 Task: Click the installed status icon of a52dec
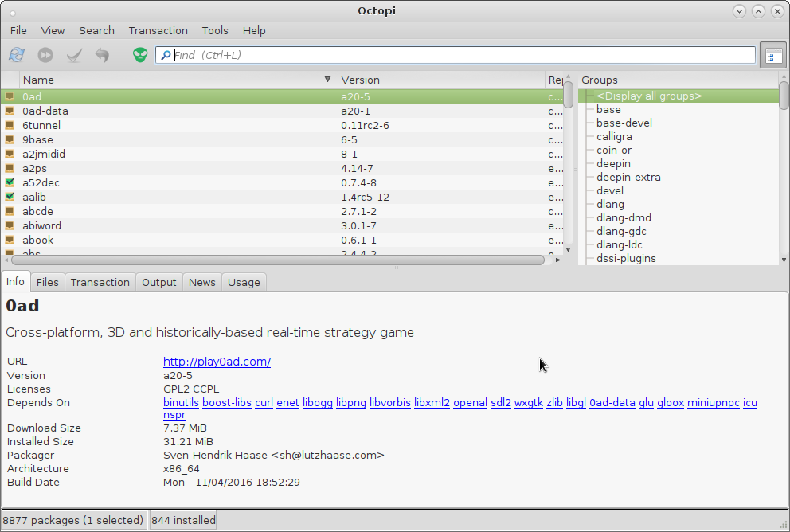pos(10,182)
